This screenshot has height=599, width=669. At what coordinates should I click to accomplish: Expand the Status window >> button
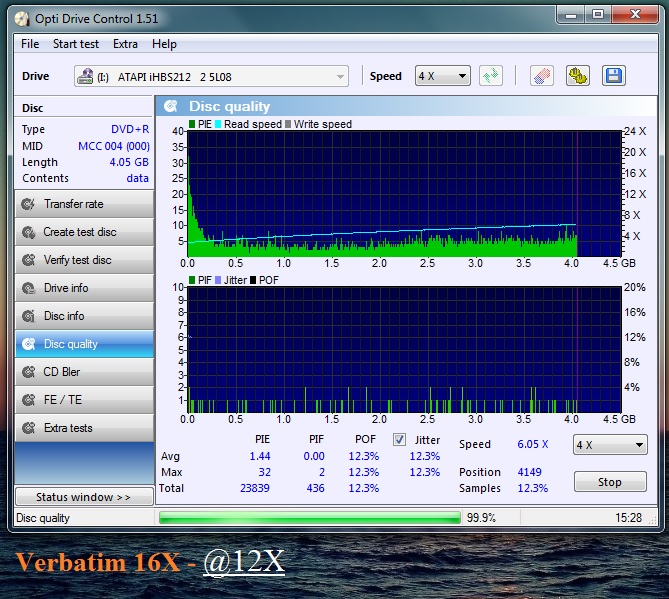point(84,497)
